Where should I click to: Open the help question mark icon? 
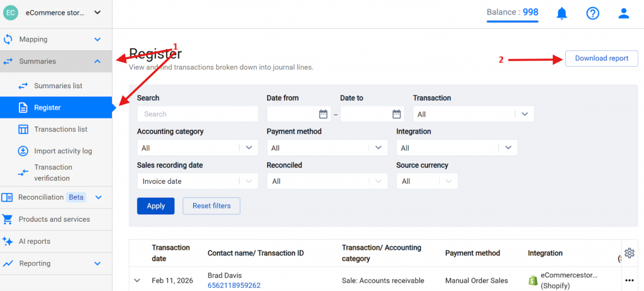pos(592,13)
